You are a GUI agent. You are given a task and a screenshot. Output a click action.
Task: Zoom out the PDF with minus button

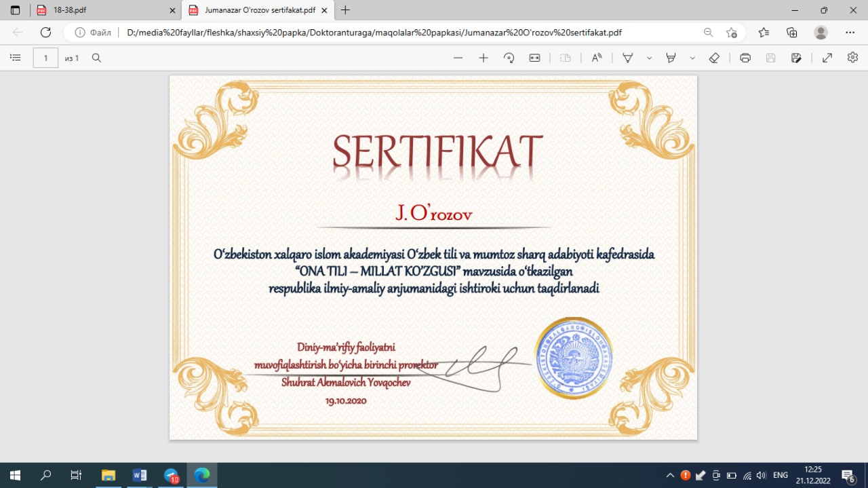(x=458, y=58)
